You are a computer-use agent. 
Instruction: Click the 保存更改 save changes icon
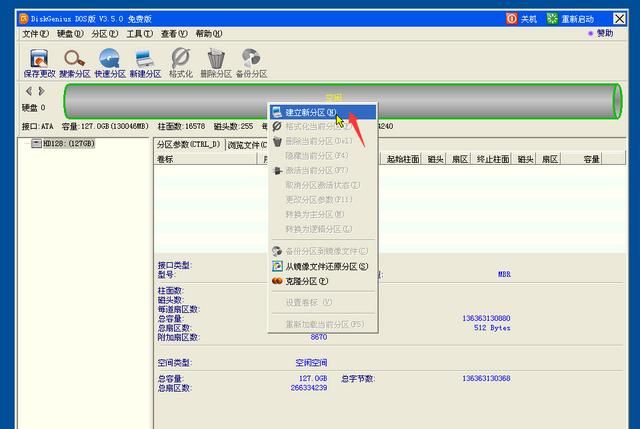[x=39, y=63]
